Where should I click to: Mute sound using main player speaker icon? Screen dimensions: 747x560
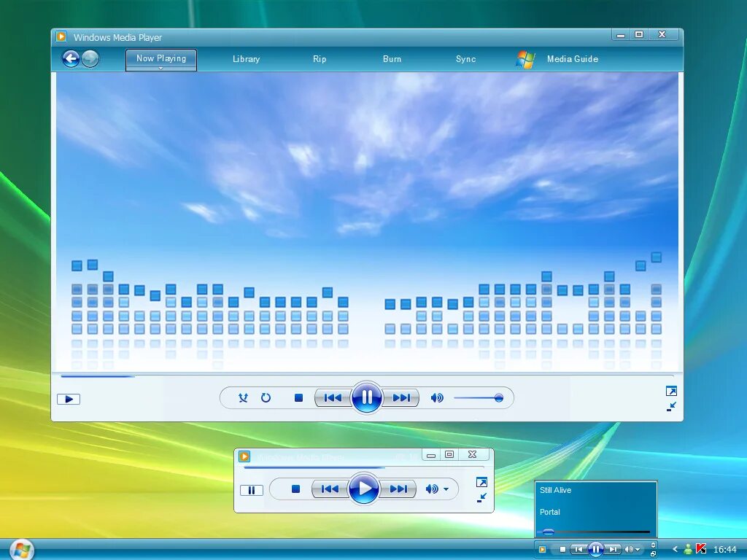click(437, 397)
